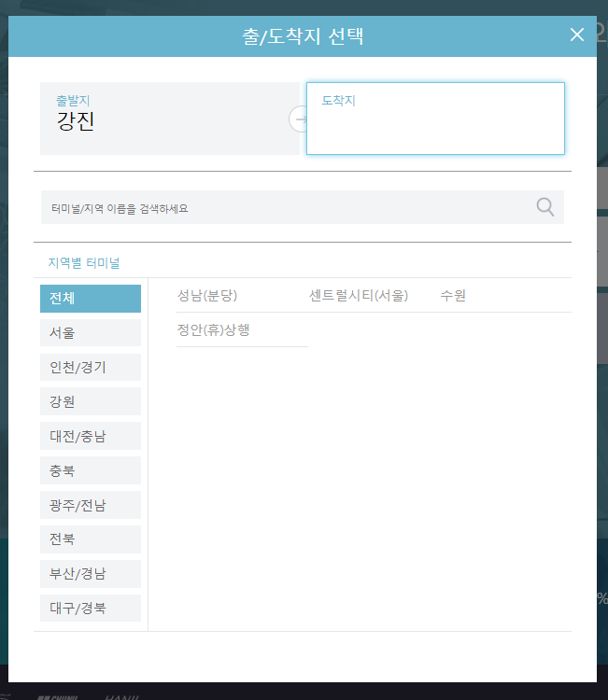This screenshot has width=608, height=700.
Task: Select the 전체 region tab
Action: 91,299
